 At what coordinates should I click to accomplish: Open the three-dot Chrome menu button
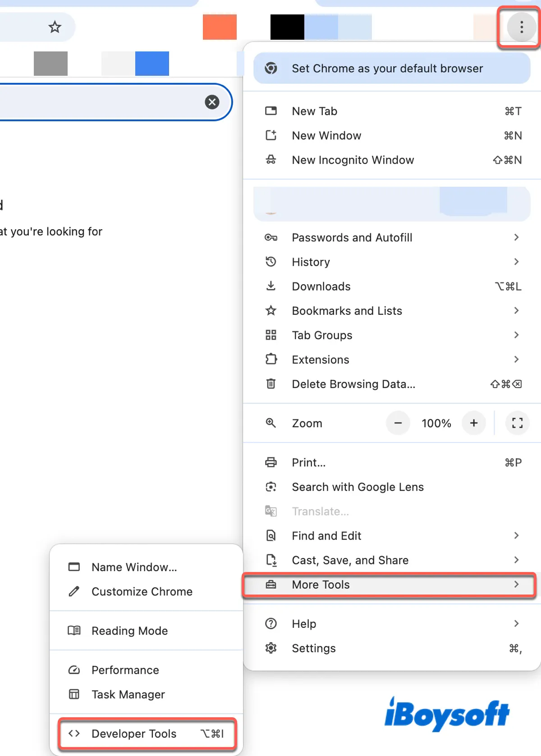coord(521,27)
